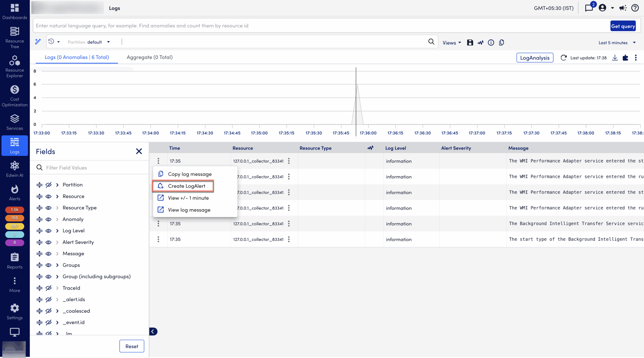Reset the Fields panel
Image resolution: width=644 pixels, height=358 pixels.
click(x=132, y=346)
